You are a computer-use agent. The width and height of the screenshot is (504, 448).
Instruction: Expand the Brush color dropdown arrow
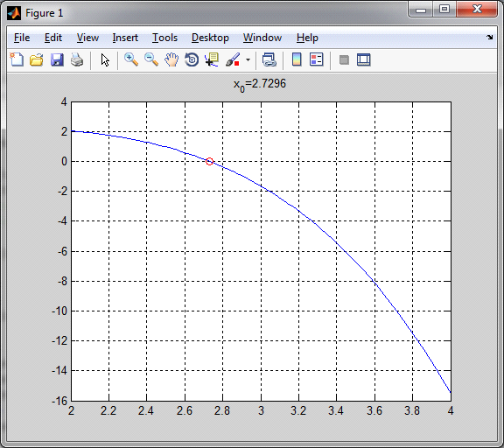[248, 59]
